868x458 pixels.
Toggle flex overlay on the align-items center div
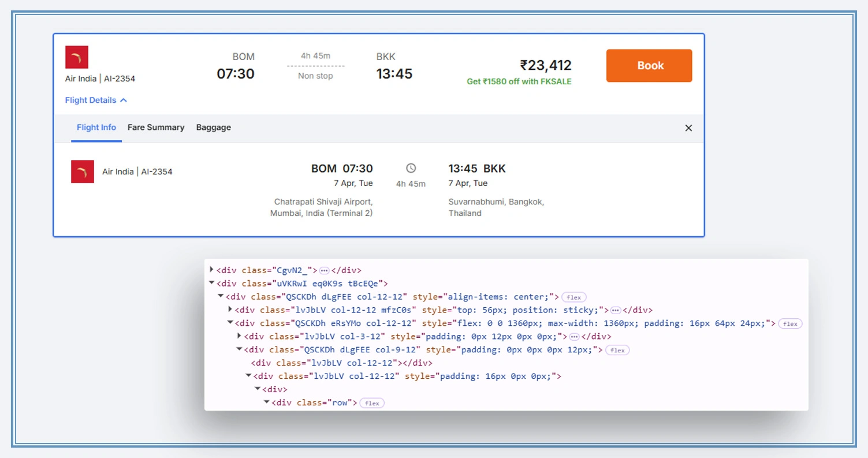[x=573, y=297]
